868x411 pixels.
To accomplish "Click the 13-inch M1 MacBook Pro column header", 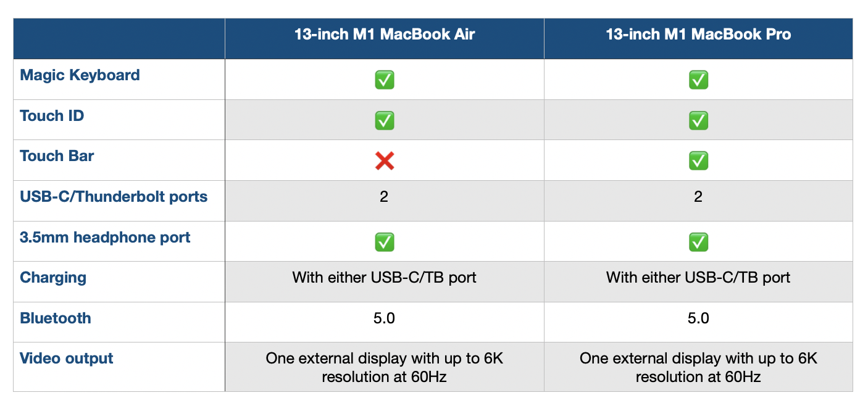I will point(698,35).
